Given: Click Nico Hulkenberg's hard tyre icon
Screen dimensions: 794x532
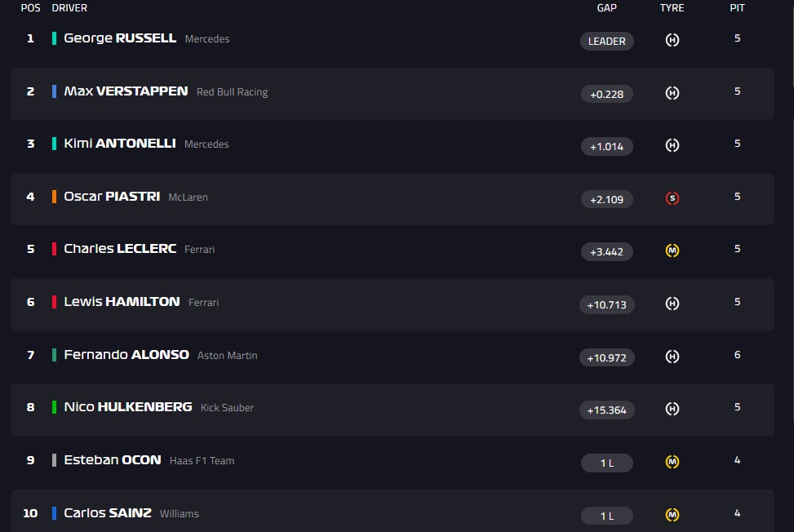Looking at the screenshot, I should tap(672, 409).
